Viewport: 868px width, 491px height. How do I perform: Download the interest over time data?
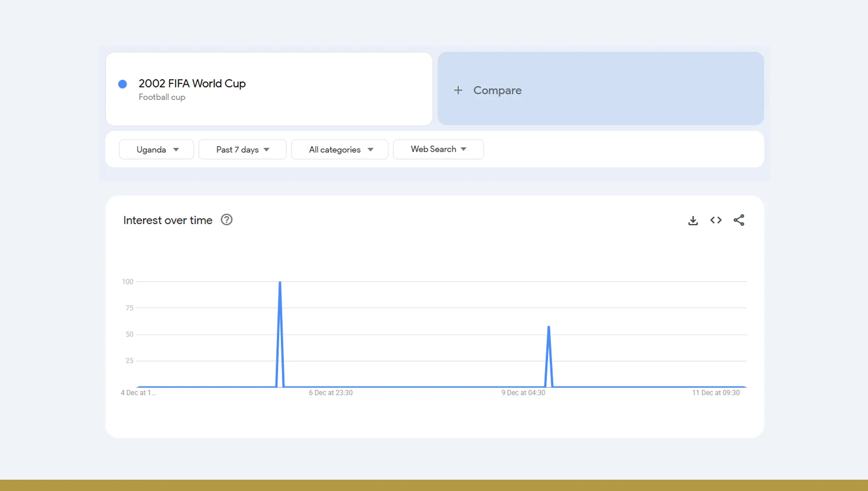tap(693, 220)
